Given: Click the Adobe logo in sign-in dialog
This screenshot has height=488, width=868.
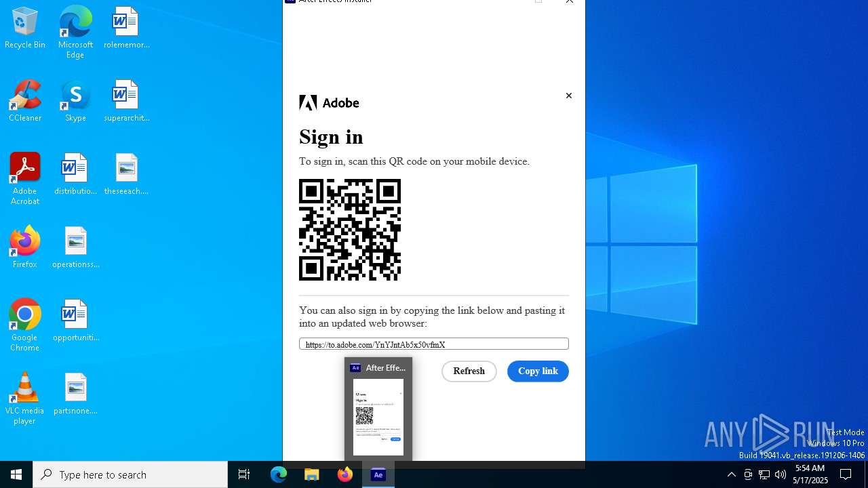Looking at the screenshot, I should [x=329, y=103].
